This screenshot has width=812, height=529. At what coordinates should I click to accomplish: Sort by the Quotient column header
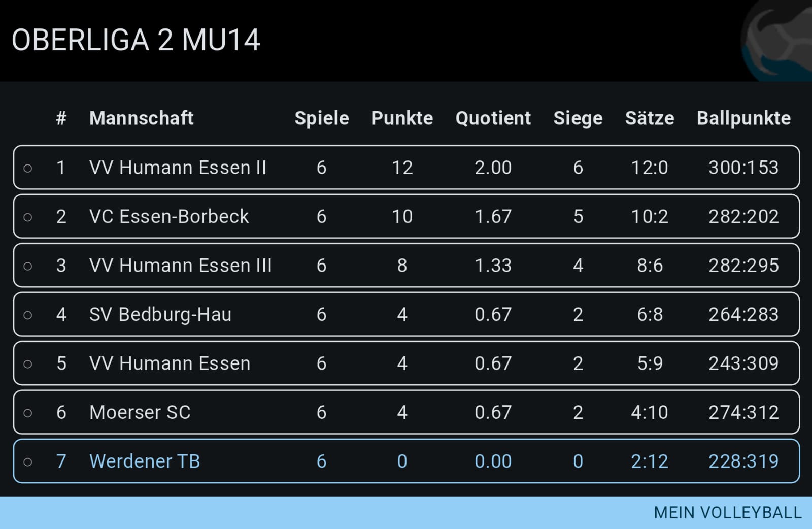pos(493,118)
